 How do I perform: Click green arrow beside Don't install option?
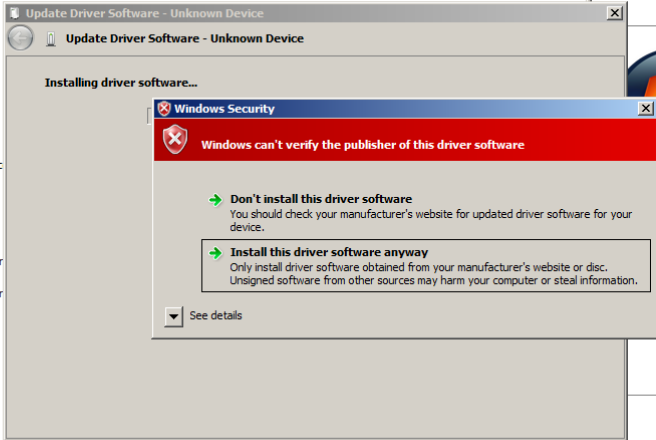215,200
